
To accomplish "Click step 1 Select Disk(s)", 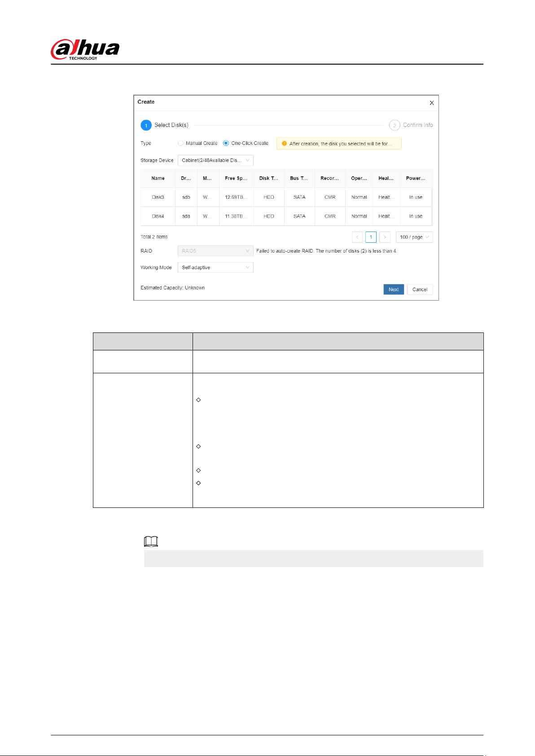I will 165,125.
